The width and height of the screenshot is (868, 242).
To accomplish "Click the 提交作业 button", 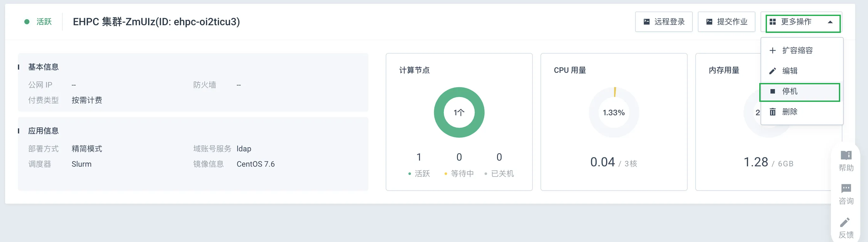I will tap(726, 22).
